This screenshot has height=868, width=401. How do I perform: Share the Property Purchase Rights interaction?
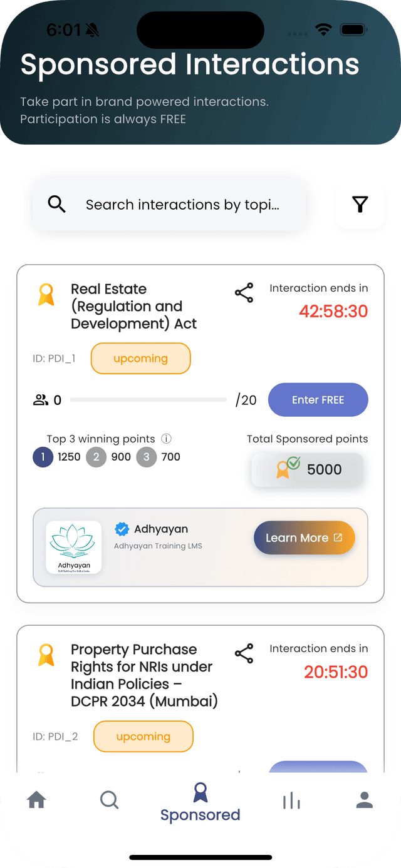click(x=244, y=653)
